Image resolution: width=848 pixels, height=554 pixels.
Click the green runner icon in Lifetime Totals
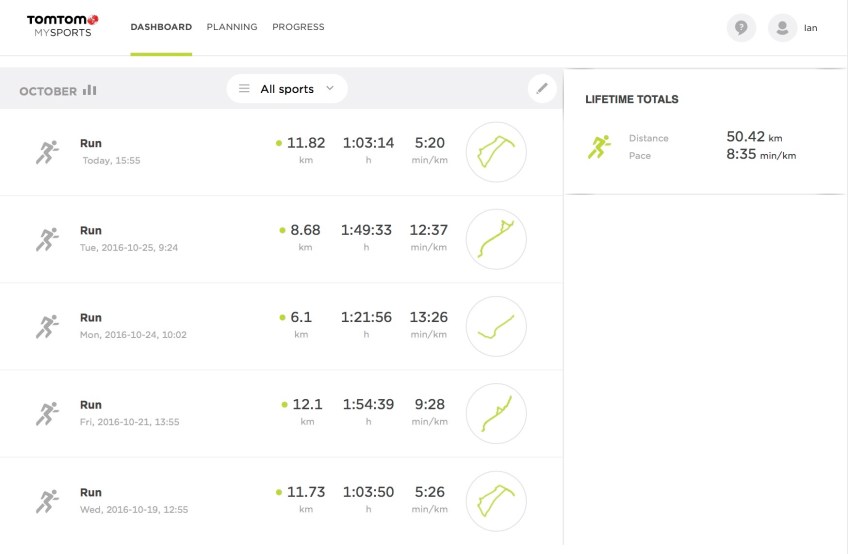point(600,147)
